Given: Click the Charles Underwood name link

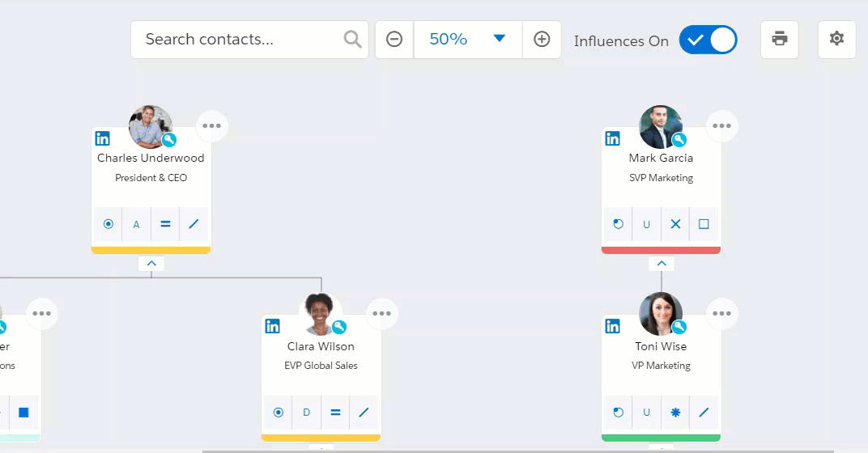Looking at the screenshot, I should 151,159.
